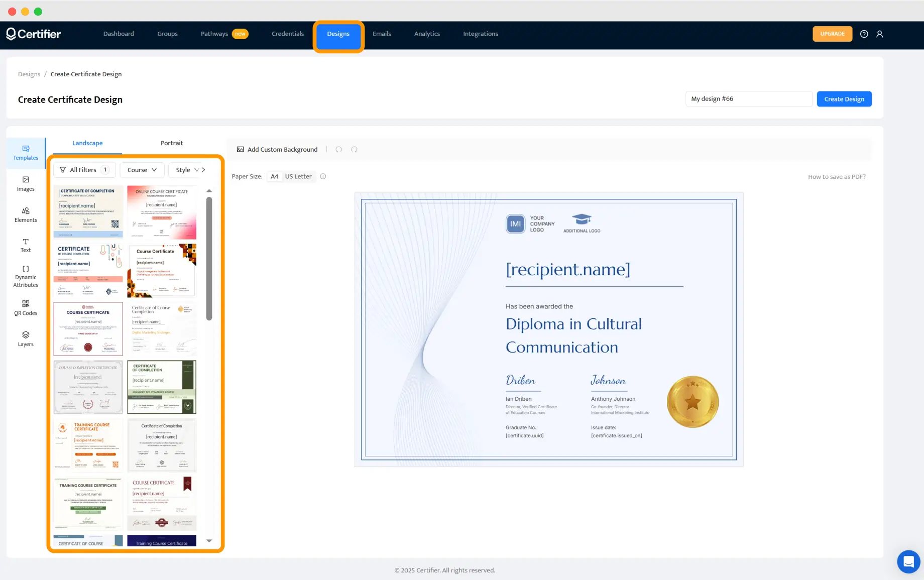
Task: Open Integrations in navigation
Action: [x=481, y=34]
